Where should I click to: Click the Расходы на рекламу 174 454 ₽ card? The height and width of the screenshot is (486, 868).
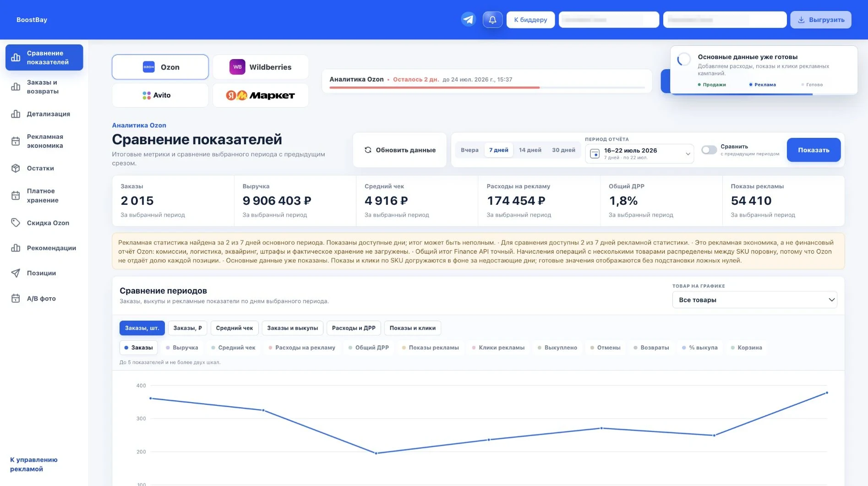pyautogui.click(x=539, y=201)
